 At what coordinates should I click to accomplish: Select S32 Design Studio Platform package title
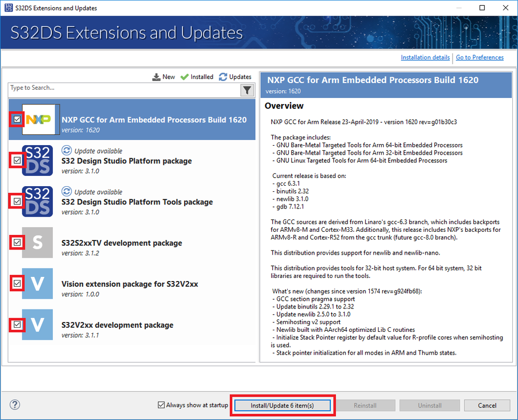(x=127, y=161)
